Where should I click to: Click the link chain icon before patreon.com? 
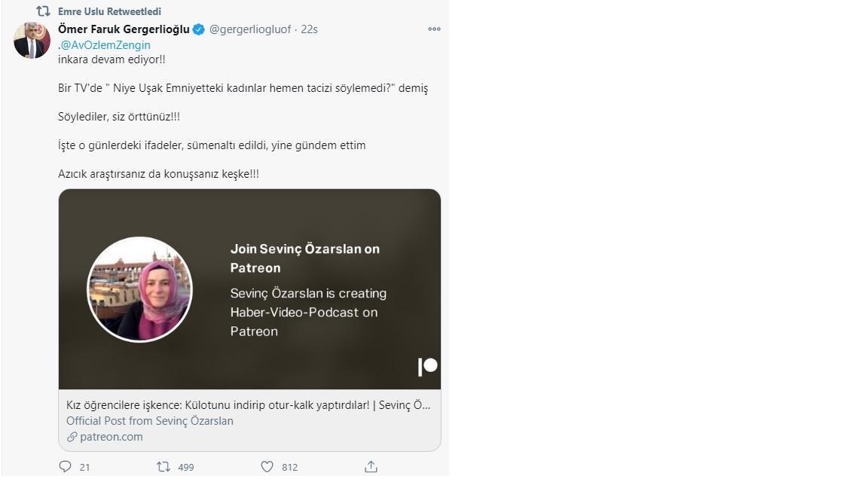coord(70,437)
